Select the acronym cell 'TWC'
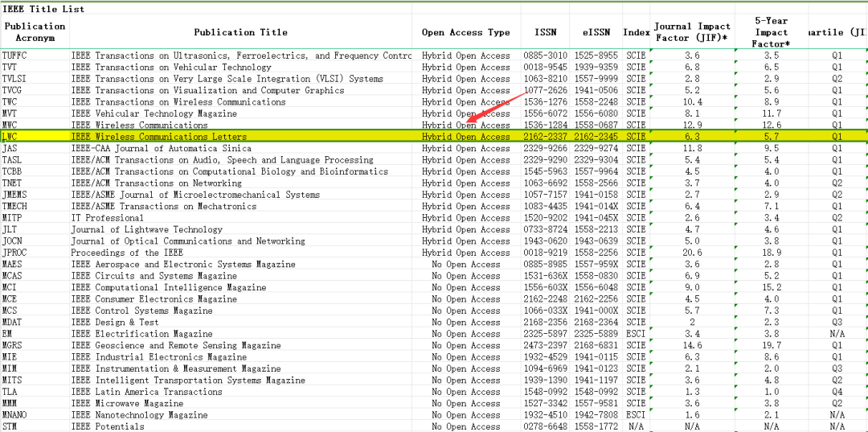The height and width of the screenshot is (432, 868). [35, 102]
